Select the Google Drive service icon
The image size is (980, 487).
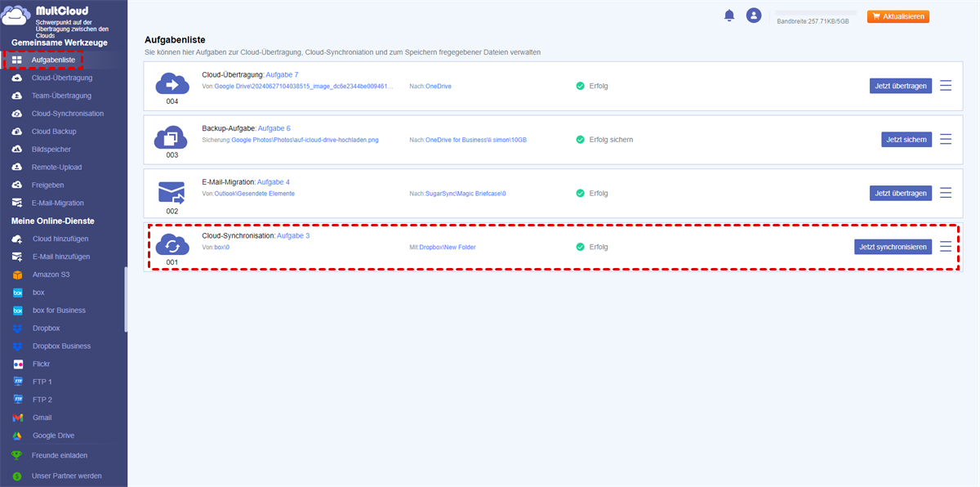[x=17, y=436]
